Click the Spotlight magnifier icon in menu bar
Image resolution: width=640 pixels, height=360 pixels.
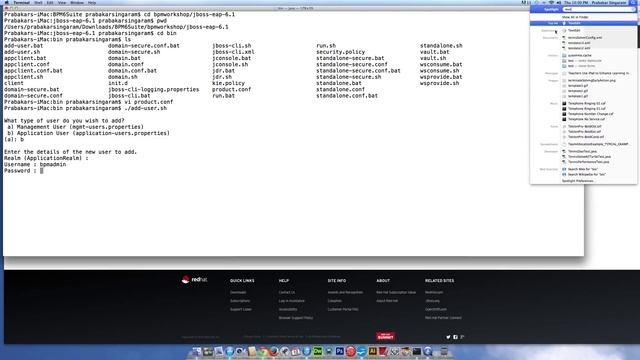(633, 2)
